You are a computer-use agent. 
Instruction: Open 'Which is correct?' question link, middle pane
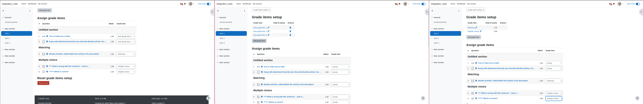click(273, 102)
